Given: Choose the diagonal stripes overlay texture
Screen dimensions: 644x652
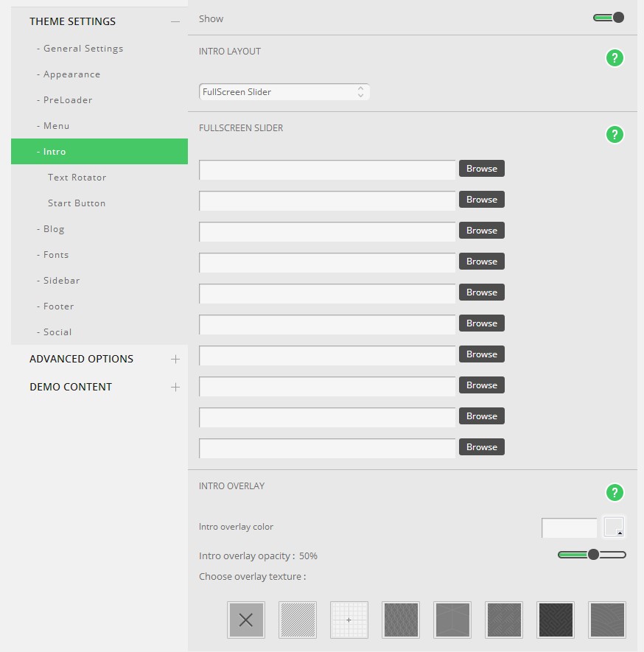Looking at the screenshot, I should tap(298, 620).
